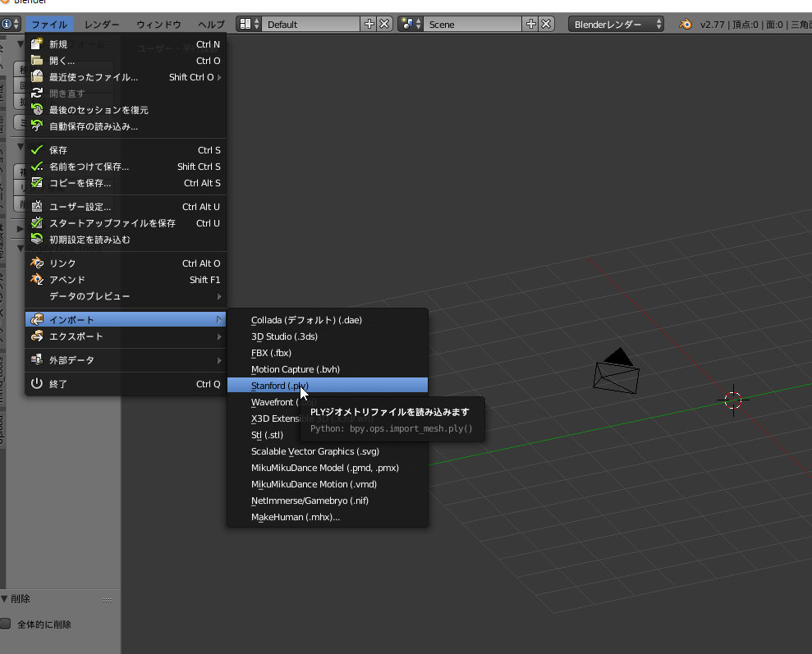The height and width of the screenshot is (654, 812).
Task: Click the Default layout name field
Action: coord(310,25)
